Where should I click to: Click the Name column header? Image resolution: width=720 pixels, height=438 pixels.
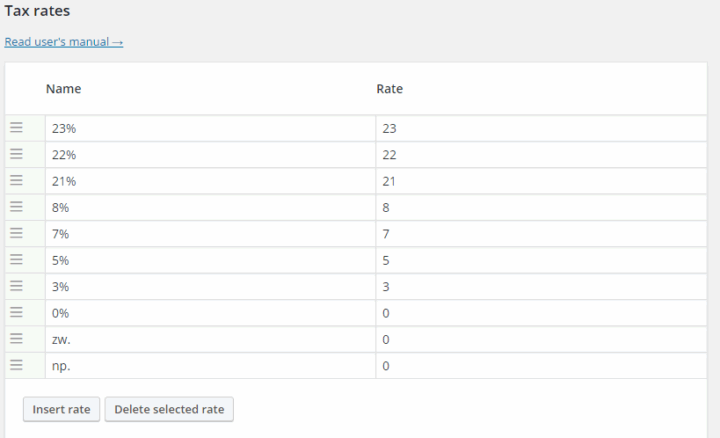point(63,89)
